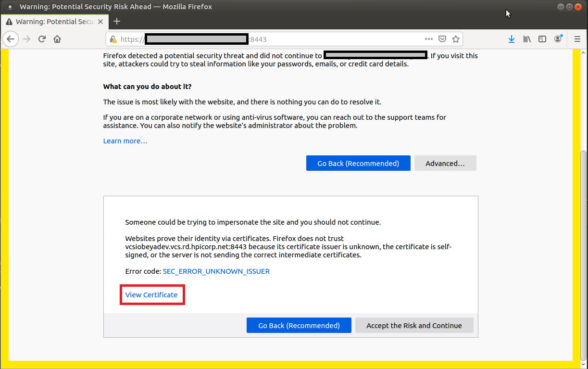Open Firefox Account icon
The height and width of the screenshot is (369, 588).
[x=558, y=39]
